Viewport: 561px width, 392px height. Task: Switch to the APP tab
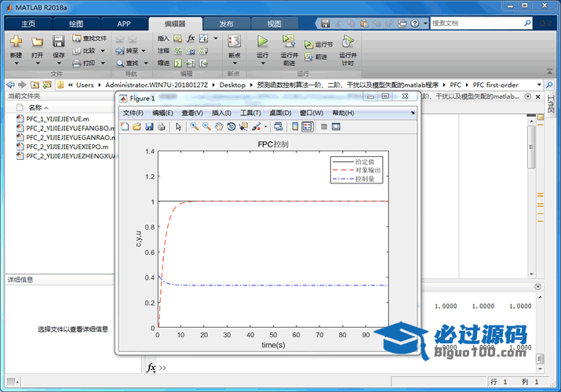click(x=124, y=24)
